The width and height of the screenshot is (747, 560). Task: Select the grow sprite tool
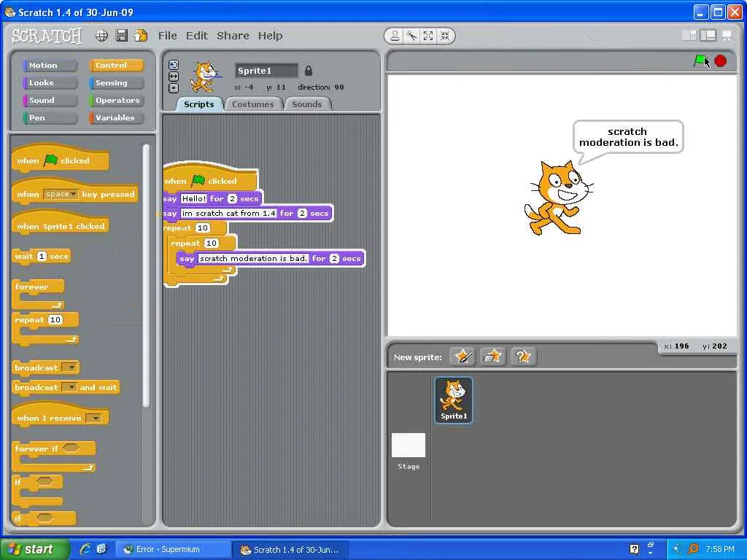pyautogui.click(x=427, y=36)
